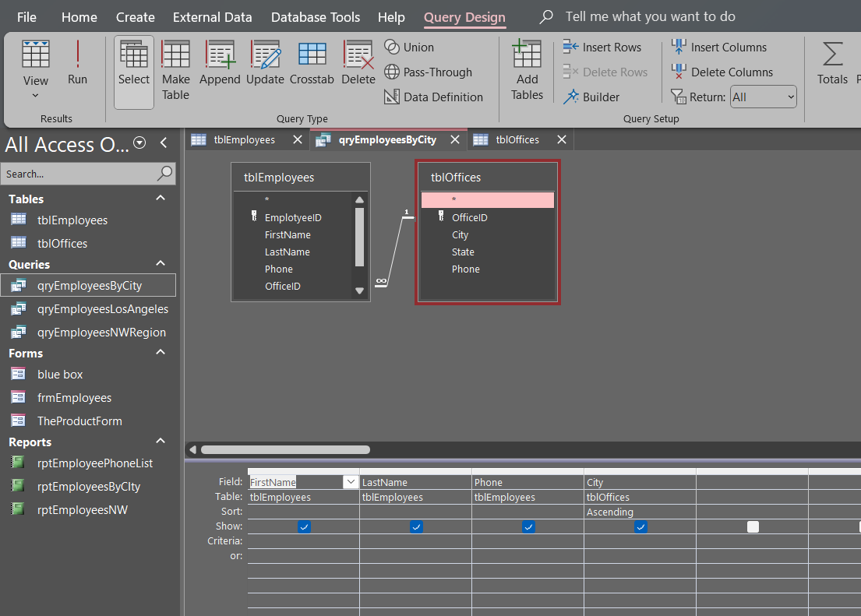Close the tblOffices document tab
The width and height of the screenshot is (861, 616).
(x=561, y=140)
